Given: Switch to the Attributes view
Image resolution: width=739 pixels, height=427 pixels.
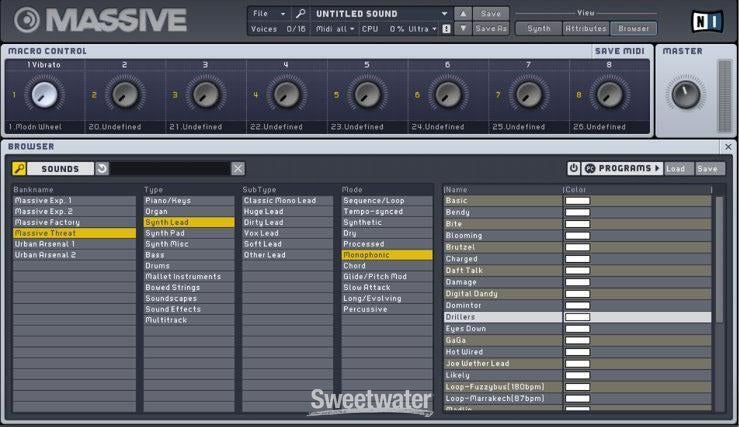Looking at the screenshot, I should point(585,29).
